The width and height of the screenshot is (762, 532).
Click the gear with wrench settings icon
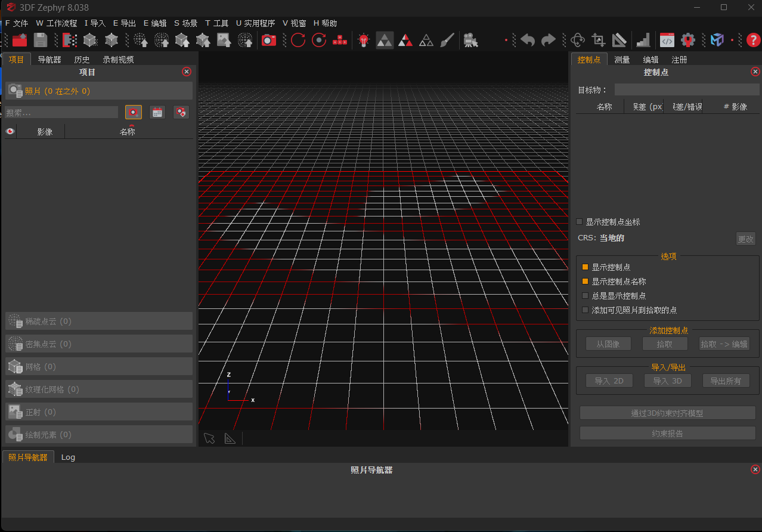click(x=688, y=40)
